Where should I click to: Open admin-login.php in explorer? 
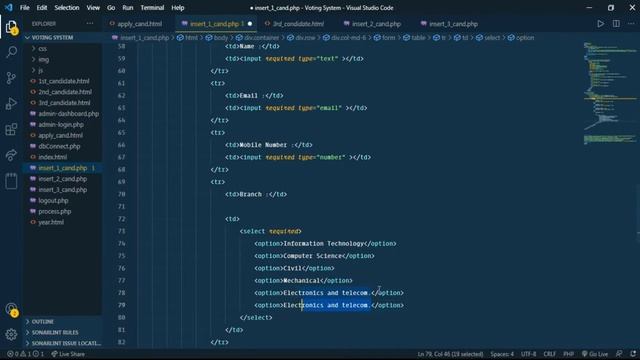pyautogui.click(x=61, y=124)
